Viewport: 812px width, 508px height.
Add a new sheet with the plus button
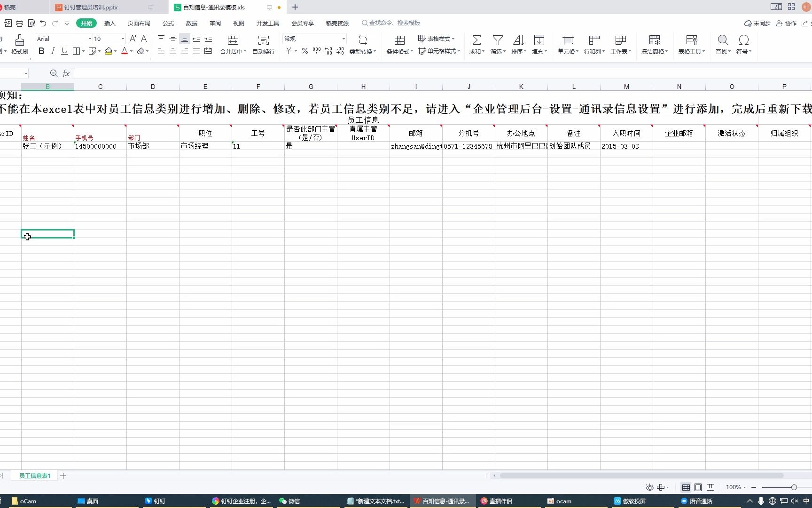[63, 476]
